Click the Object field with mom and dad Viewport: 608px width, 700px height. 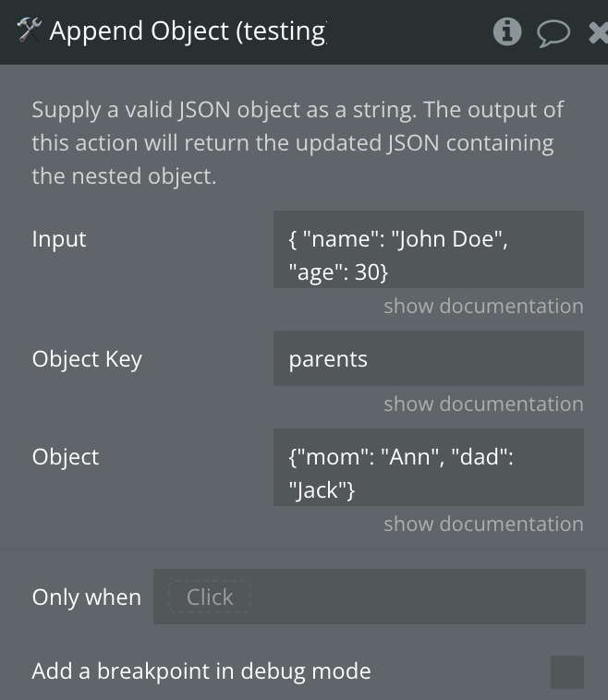coord(429,467)
